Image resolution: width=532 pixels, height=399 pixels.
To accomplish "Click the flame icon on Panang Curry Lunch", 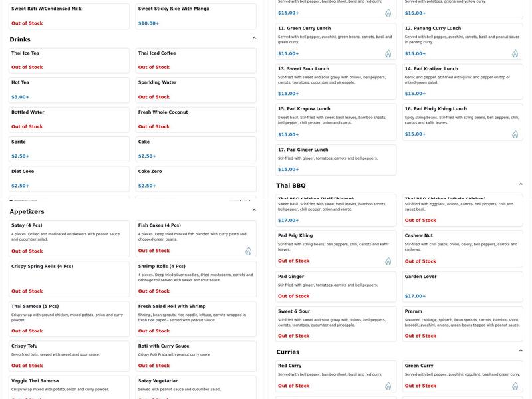I will point(515,53).
